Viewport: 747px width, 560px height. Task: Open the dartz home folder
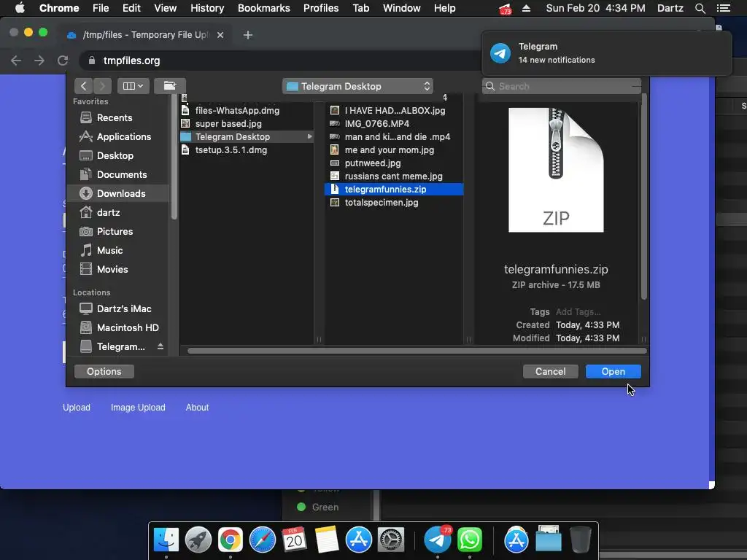[x=109, y=212]
